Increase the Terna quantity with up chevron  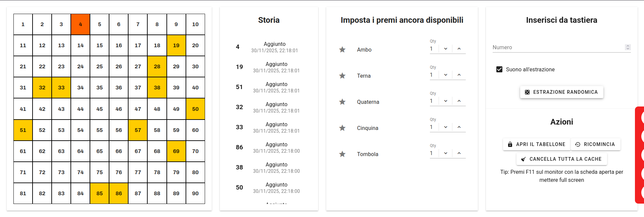[x=459, y=75]
